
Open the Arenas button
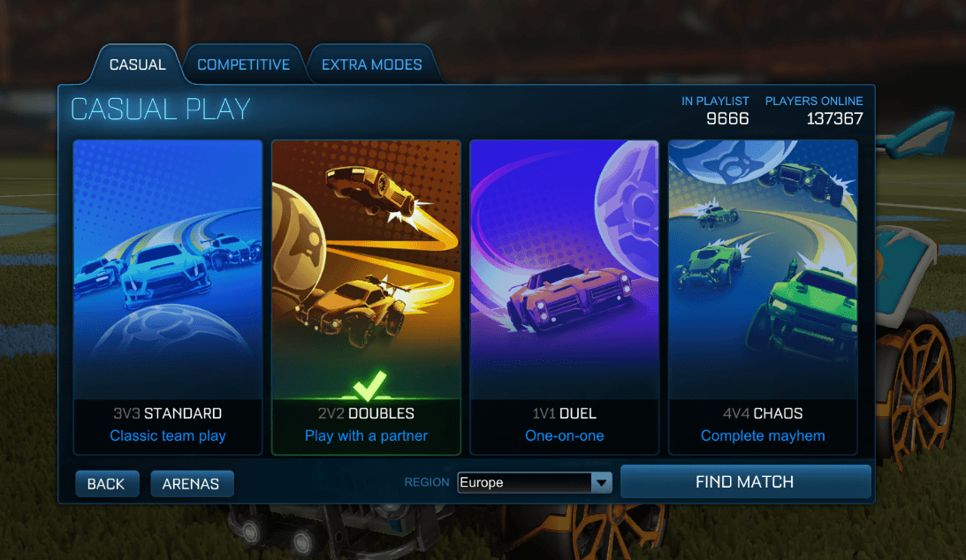pyautogui.click(x=192, y=484)
